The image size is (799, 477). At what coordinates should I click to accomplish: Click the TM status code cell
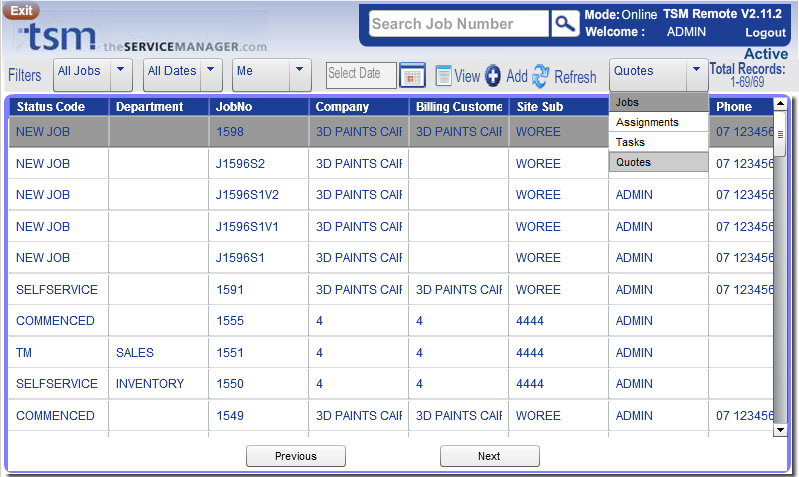tap(59, 353)
